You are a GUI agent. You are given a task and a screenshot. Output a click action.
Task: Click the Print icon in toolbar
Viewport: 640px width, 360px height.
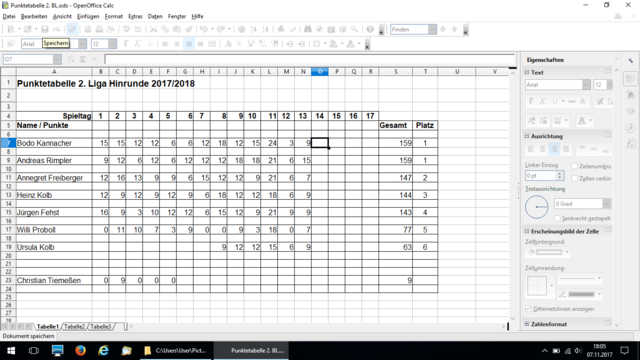(x=99, y=29)
